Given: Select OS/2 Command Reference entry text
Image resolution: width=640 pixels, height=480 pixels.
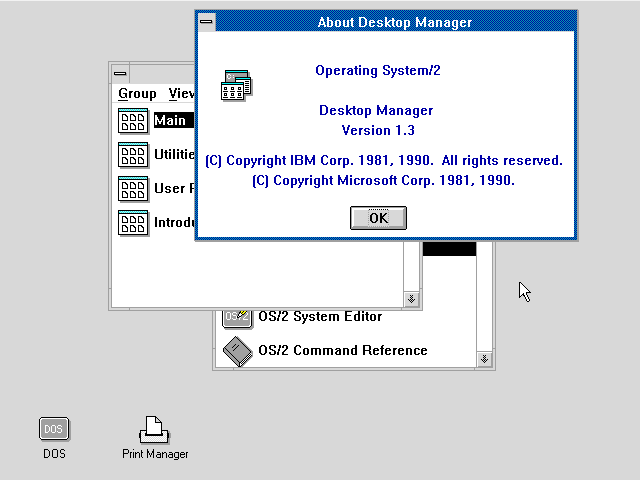Looking at the screenshot, I should pos(343,350).
